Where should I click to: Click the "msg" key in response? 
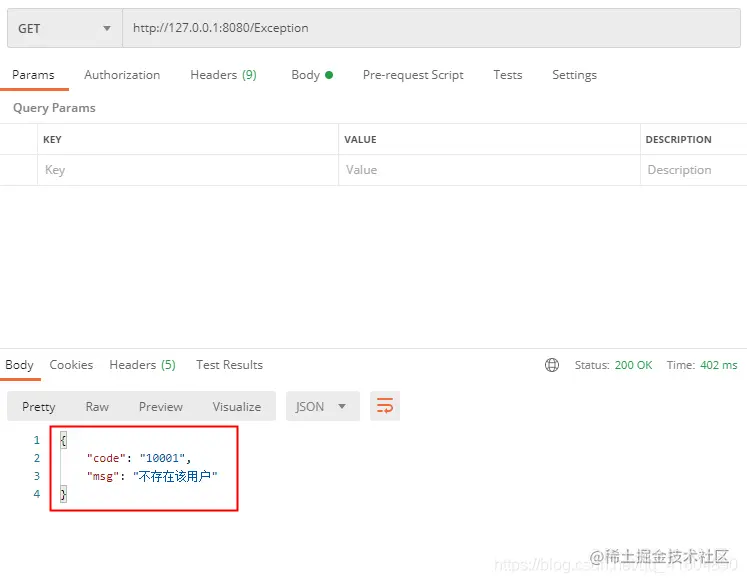(x=102, y=476)
